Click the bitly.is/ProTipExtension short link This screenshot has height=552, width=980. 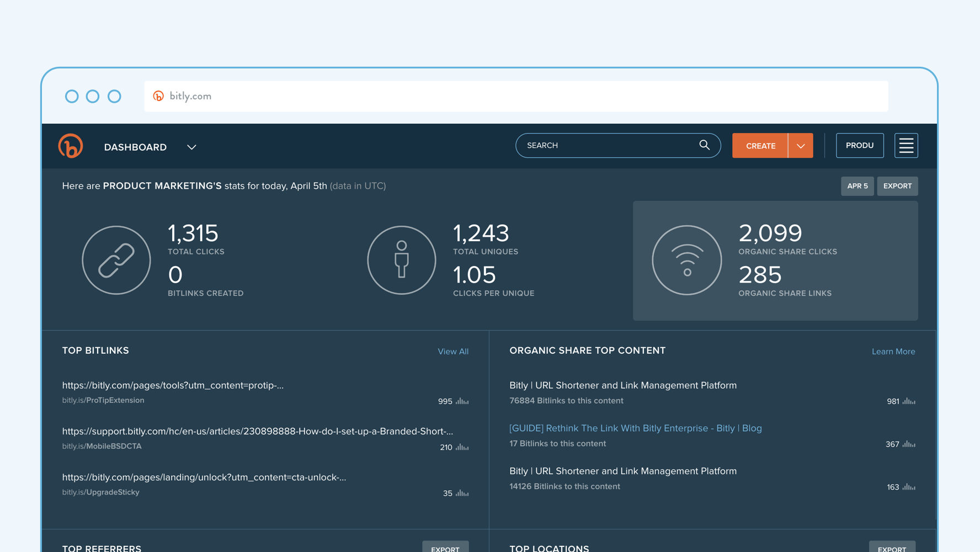coord(103,400)
